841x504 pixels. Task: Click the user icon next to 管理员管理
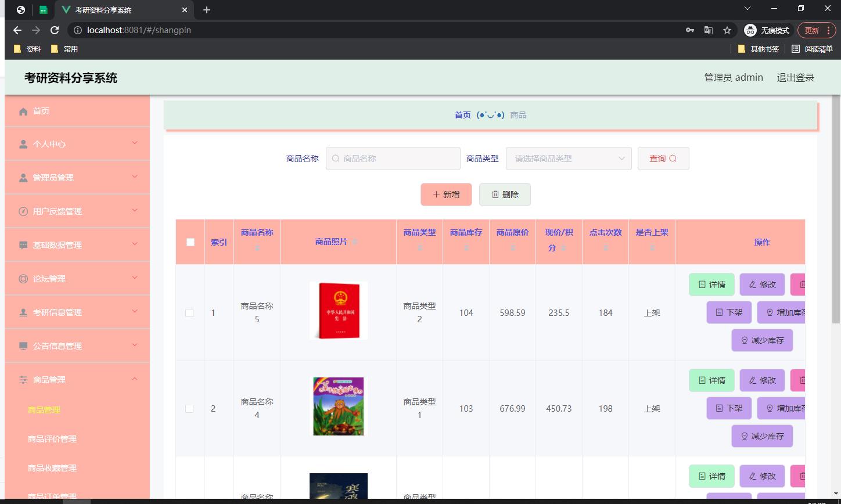click(23, 178)
